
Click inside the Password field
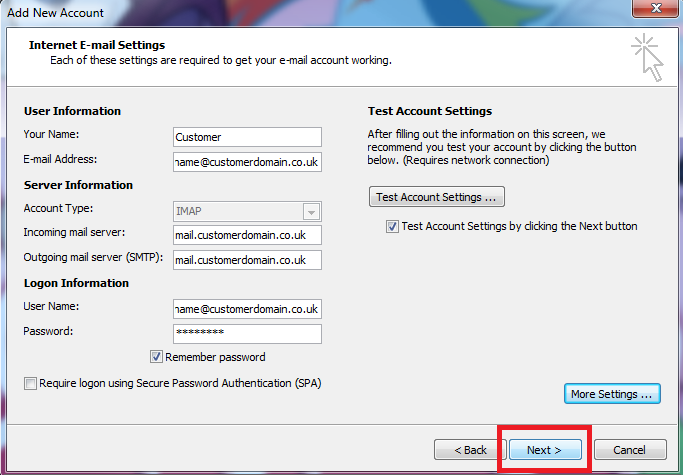[247, 333]
